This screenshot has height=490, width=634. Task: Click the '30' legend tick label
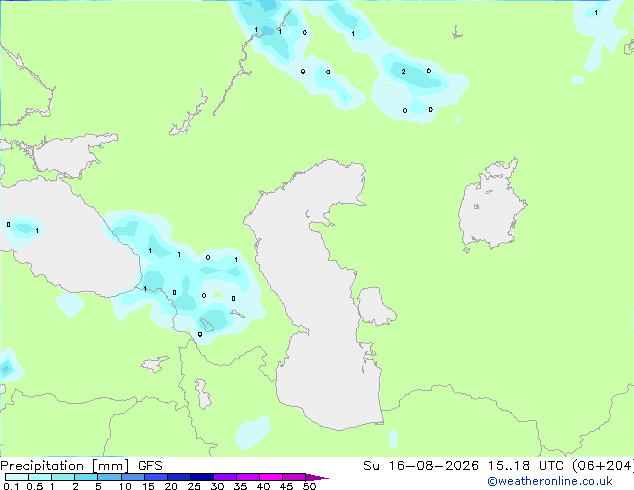tap(217, 486)
